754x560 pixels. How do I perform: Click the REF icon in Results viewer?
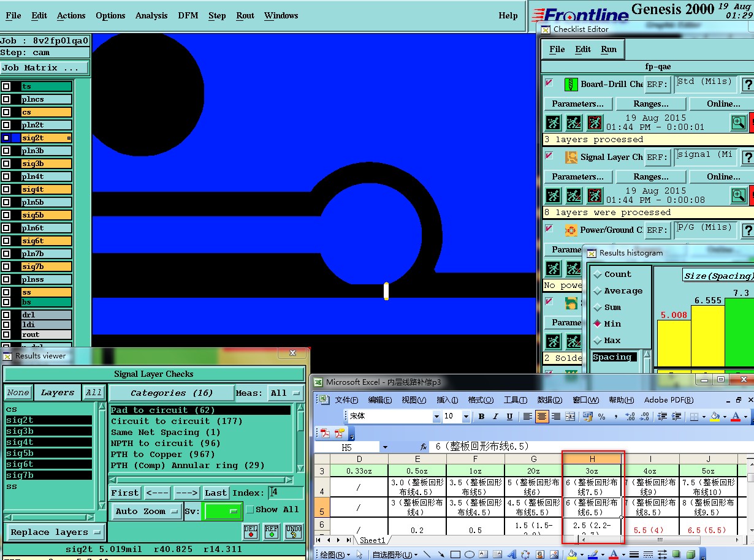(272, 531)
